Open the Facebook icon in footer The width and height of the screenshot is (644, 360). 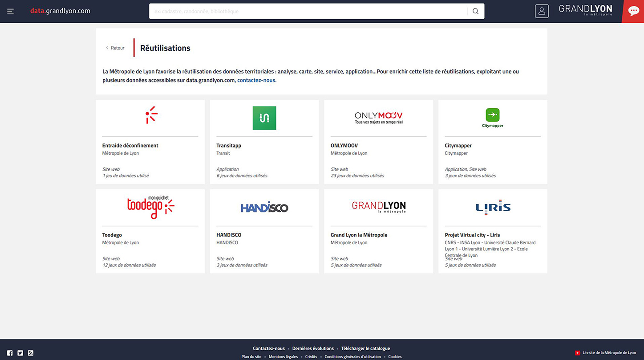10,353
